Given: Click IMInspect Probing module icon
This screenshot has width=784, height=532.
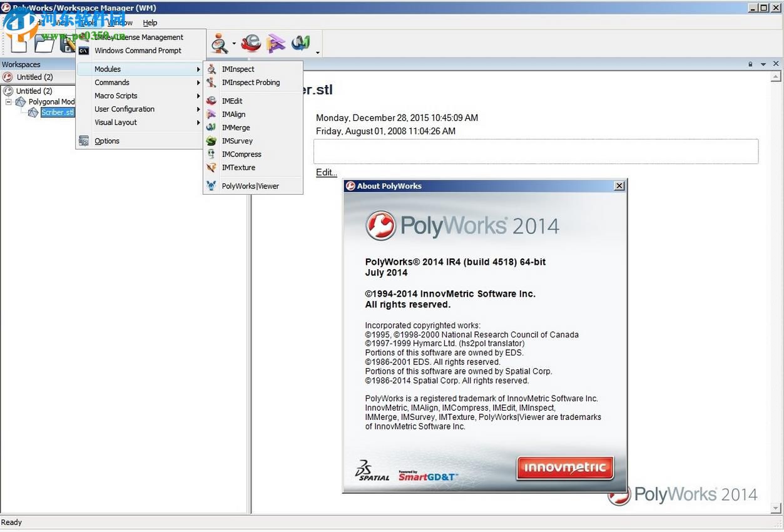Looking at the screenshot, I should pyautogui.click(x=211, y=82).
